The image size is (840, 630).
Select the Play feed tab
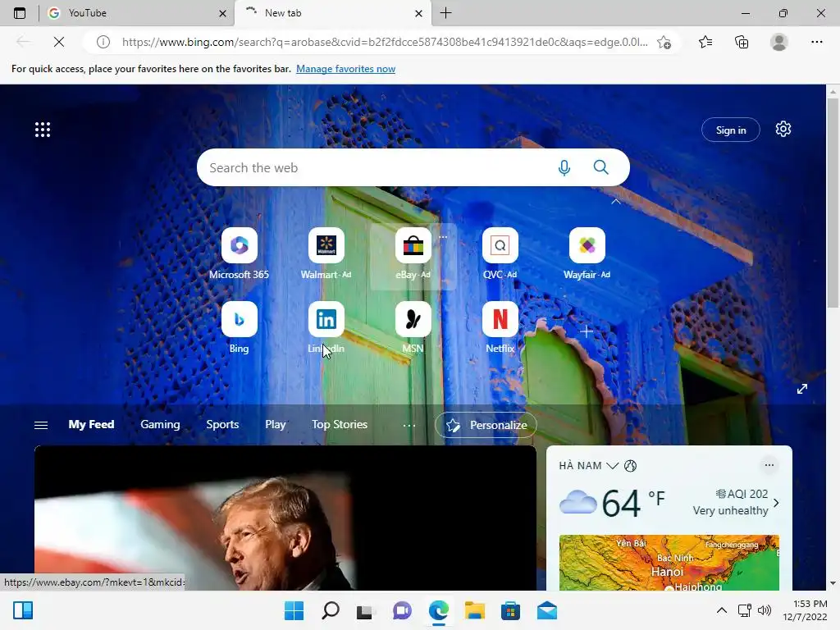click(x=276, y=424)
